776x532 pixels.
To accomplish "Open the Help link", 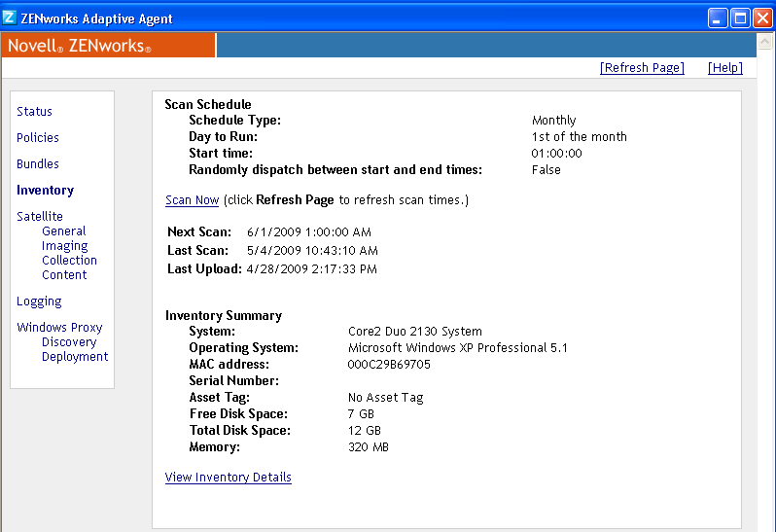I will [724, 68].
